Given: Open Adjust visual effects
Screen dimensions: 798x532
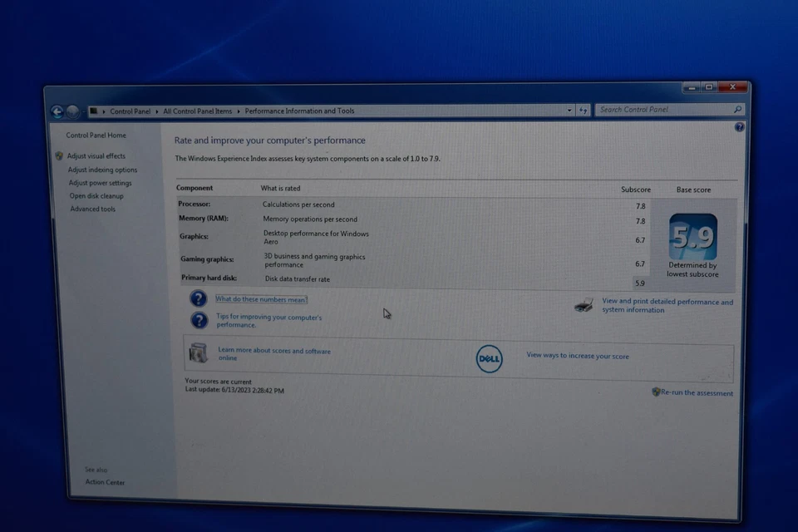Looking at the screenshot, I should [x=96, y=155].
